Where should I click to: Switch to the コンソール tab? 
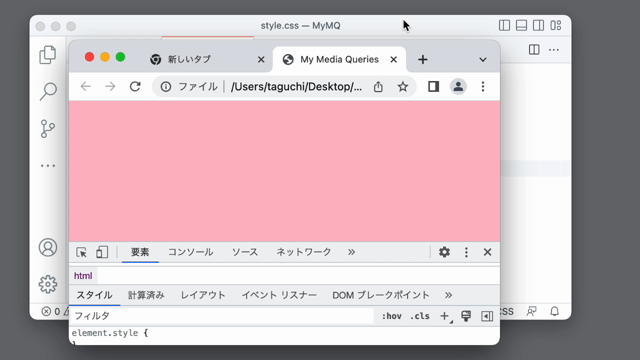(191, 252)
